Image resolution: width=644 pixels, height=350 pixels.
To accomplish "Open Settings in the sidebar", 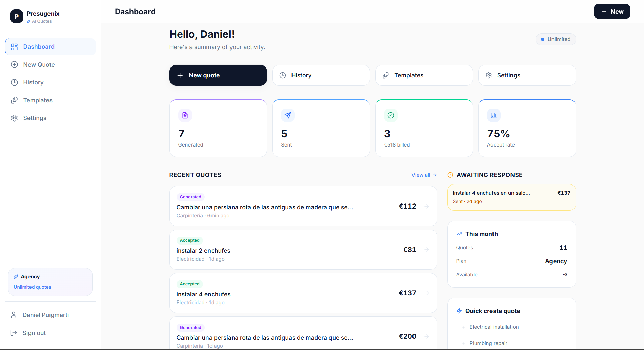I will [x=51, y=118].
